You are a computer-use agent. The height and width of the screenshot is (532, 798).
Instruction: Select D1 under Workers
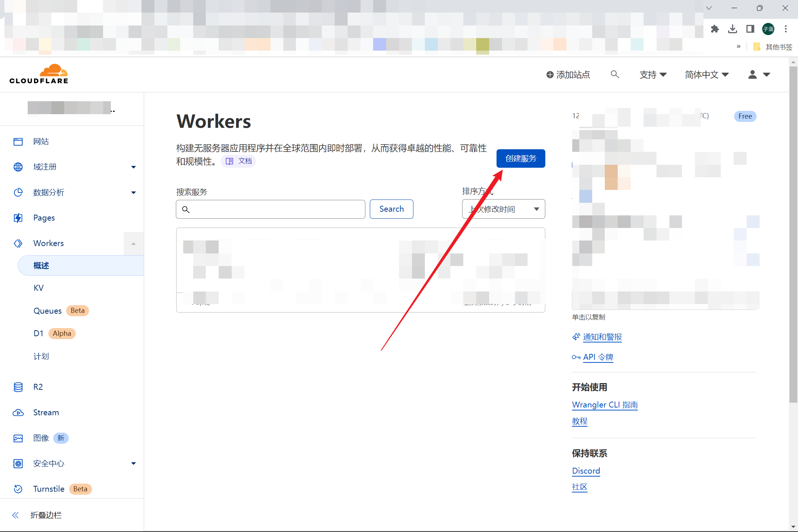click(x=38, y=333)
